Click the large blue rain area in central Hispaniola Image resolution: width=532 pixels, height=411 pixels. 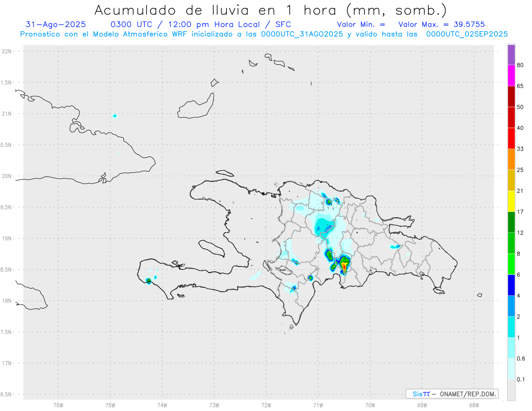324,227
